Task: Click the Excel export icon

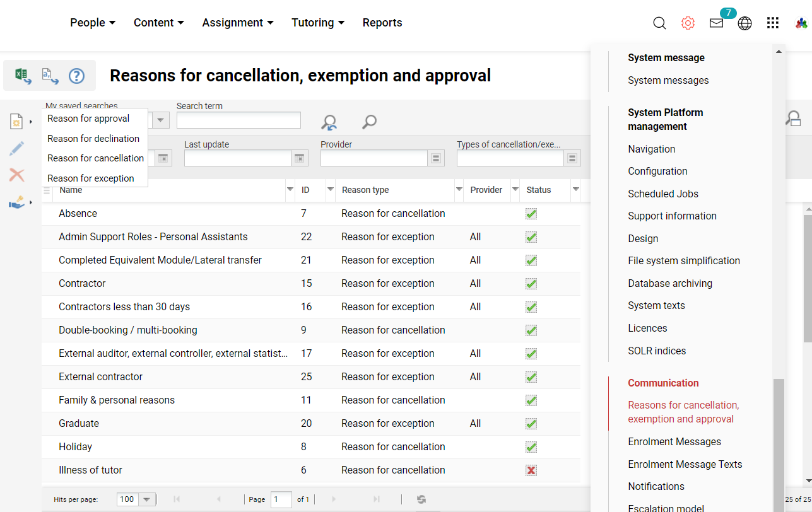Action: 23,76
